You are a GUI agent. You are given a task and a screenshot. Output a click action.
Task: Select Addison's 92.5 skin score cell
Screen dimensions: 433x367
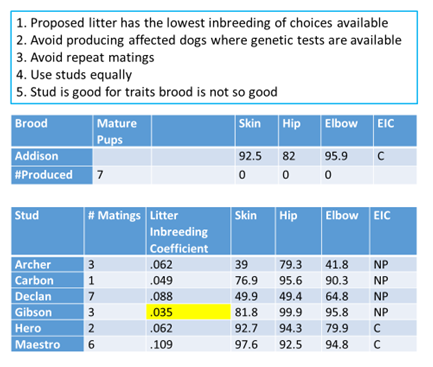click(256, 156)
